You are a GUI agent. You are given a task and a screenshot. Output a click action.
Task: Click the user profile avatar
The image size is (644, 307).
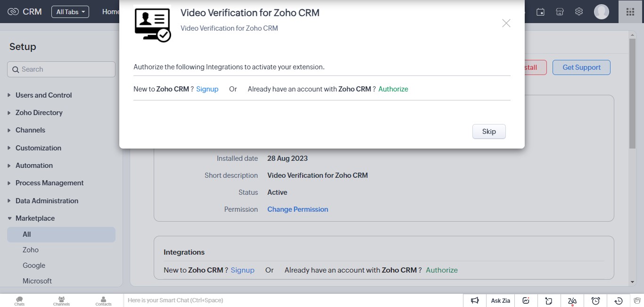(601, 12)
